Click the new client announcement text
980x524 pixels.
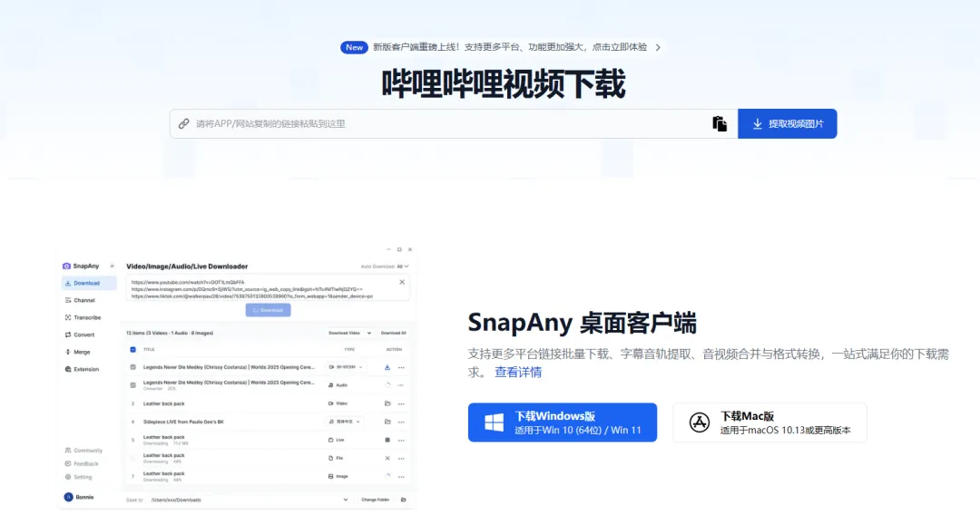[510, 47]
